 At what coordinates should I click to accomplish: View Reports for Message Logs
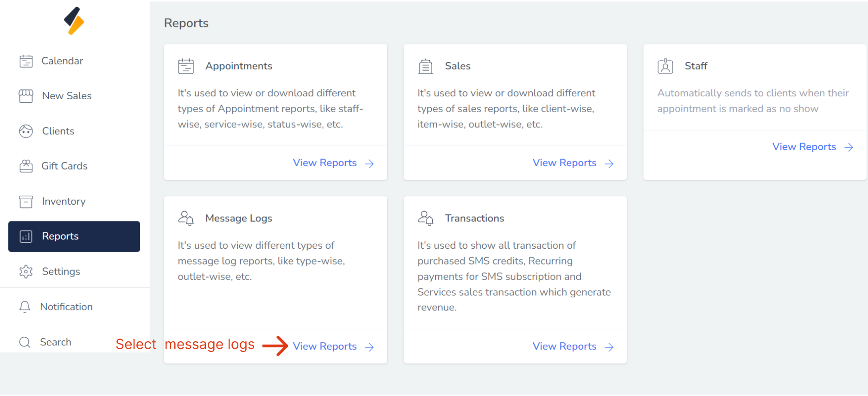pos(325,346)
